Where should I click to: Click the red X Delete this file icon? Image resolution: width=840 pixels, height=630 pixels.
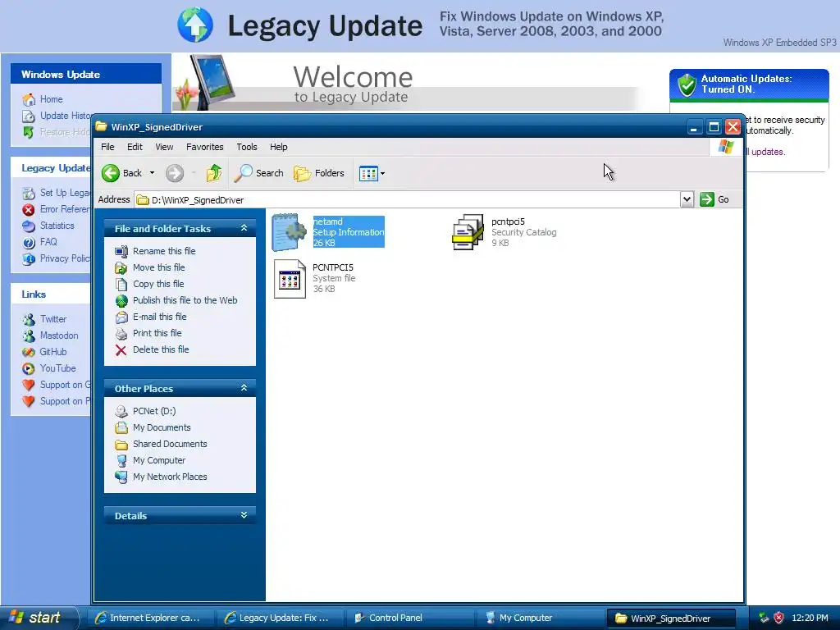click(x=121, y=349)
